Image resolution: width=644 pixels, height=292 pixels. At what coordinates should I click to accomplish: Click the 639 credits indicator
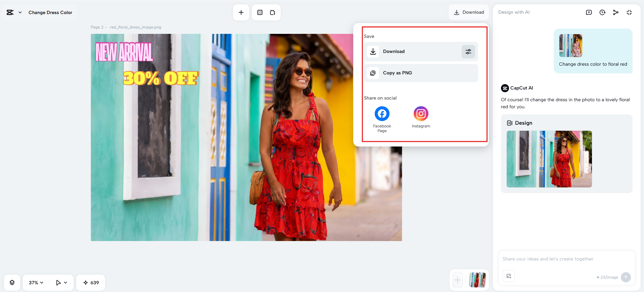click(91, 283)
